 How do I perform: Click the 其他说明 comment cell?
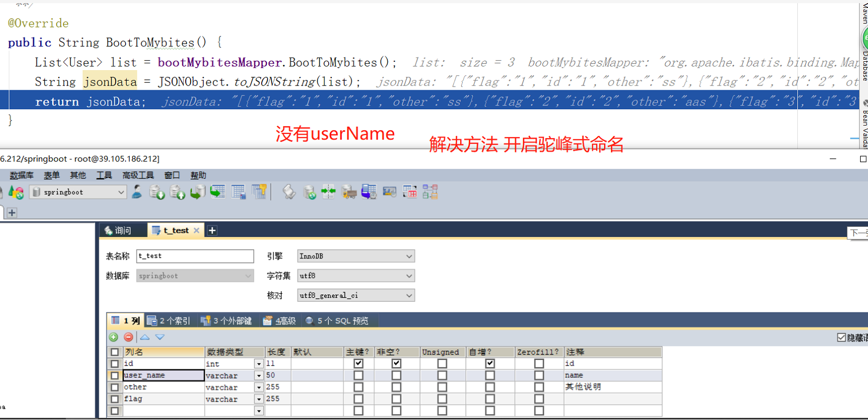click(x=613, y=387)
